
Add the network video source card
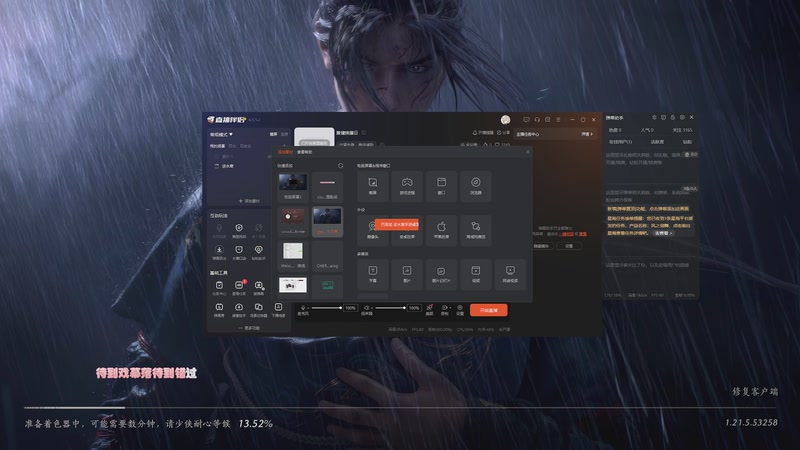510,274
